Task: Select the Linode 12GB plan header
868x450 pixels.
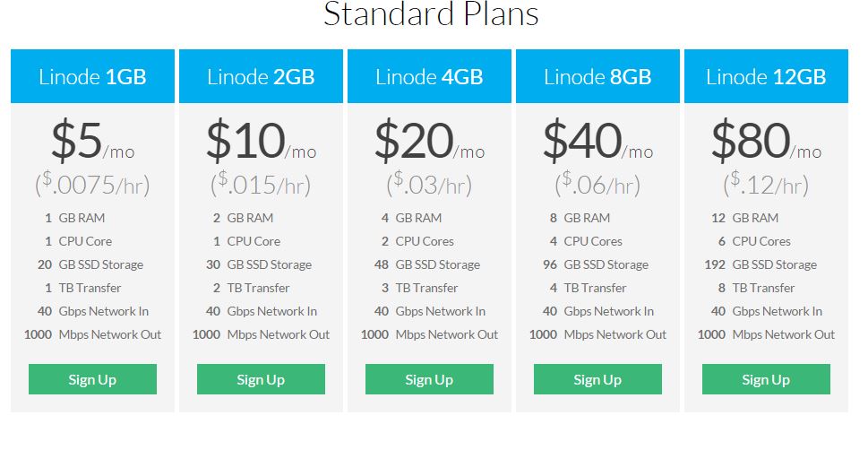Action: point(766,76)
